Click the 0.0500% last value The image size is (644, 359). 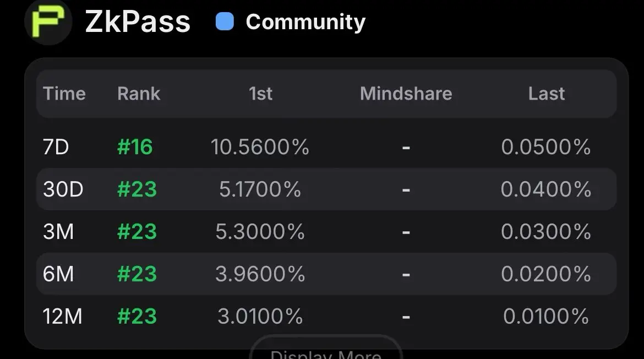(545, 147)
